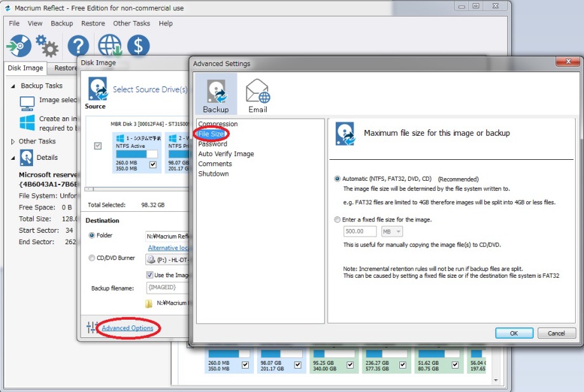The width and height of the screenshot is (584, 392).
Task: Open the Other Tasks menu
Action: point(131,23)
